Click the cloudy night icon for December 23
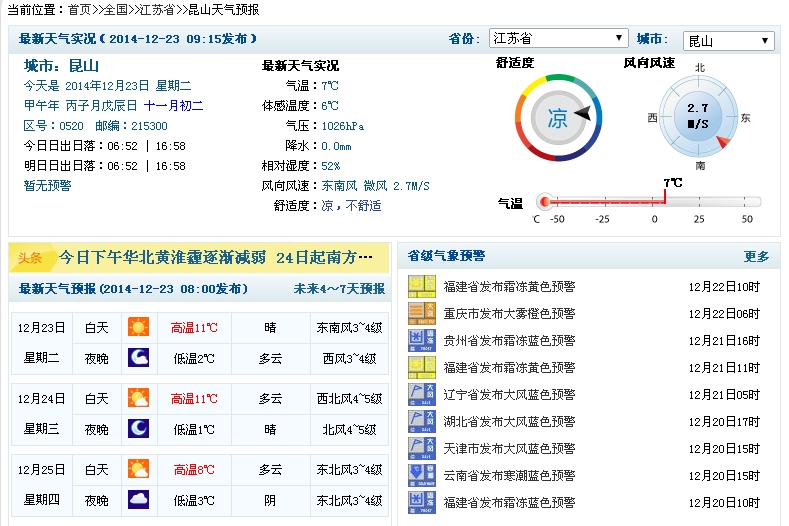The height and width of the screenshot is (526, 789). [x=138, y=358]
